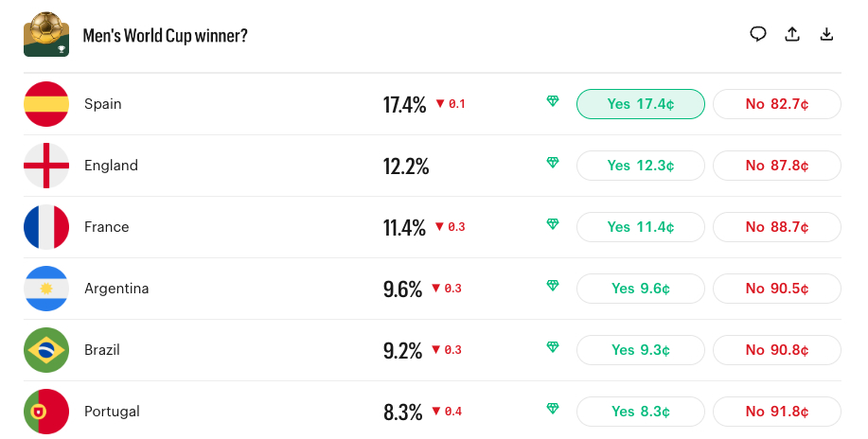The height and width of the screenshot is (439, 868).
Task: Click the World Cup trophy thumbnail
Action: (x=46, y=35)
